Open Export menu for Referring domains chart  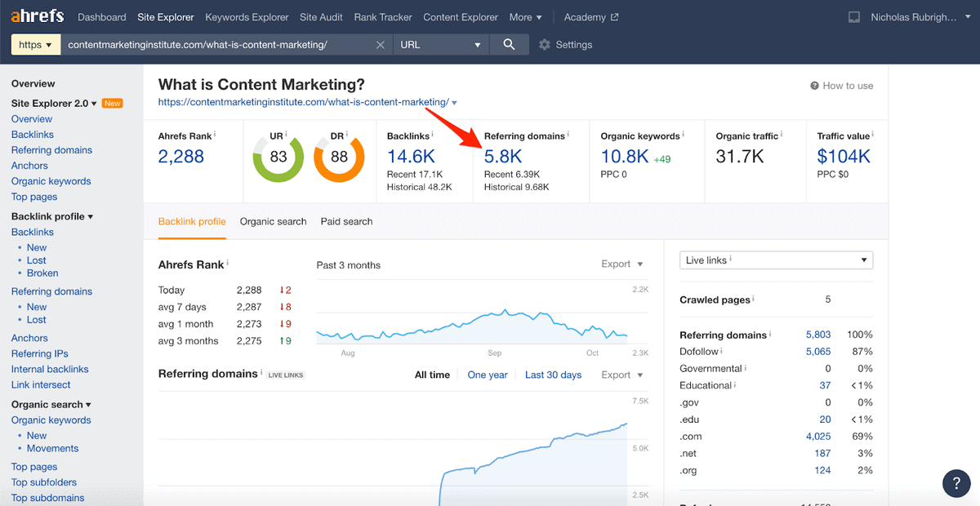pos(622,375)
